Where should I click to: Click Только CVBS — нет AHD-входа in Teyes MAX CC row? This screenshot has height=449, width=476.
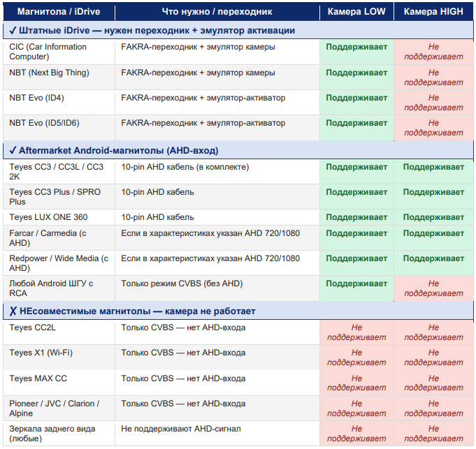[x=217, y=383]
